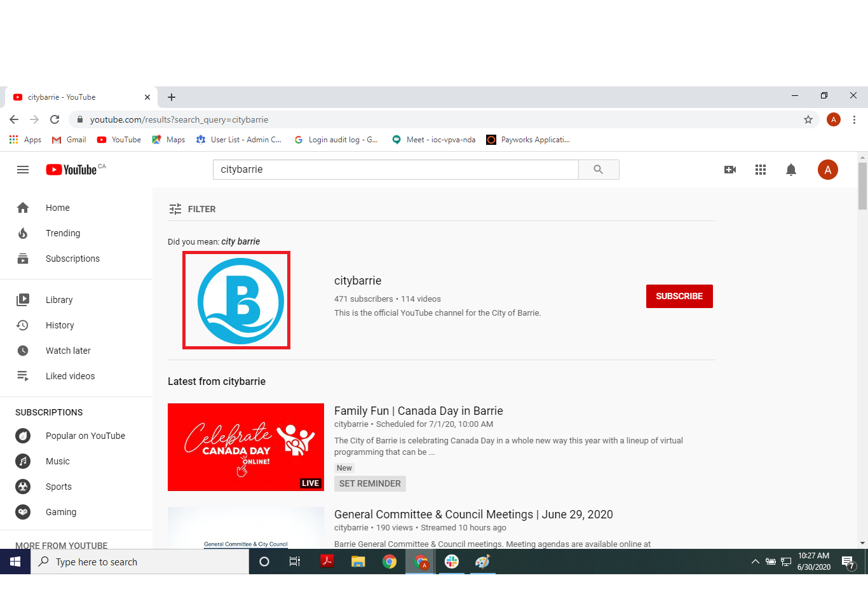Image resolution: width=868 pixels, height=606 pixels.
Task: Open Liked videos in the sidebar
Action: 76,376
